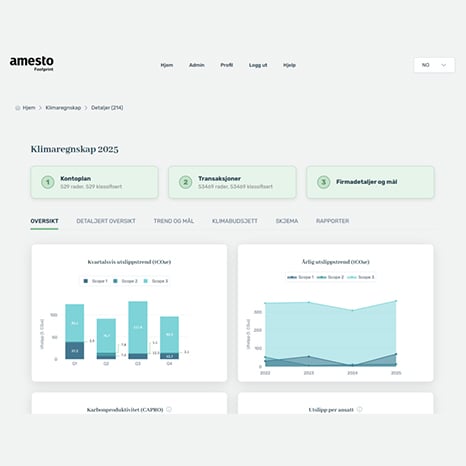Screen dimensions: 466x466
Task: Click the Q3 bar in quarterly chart
Action: [x=138, y=330]
